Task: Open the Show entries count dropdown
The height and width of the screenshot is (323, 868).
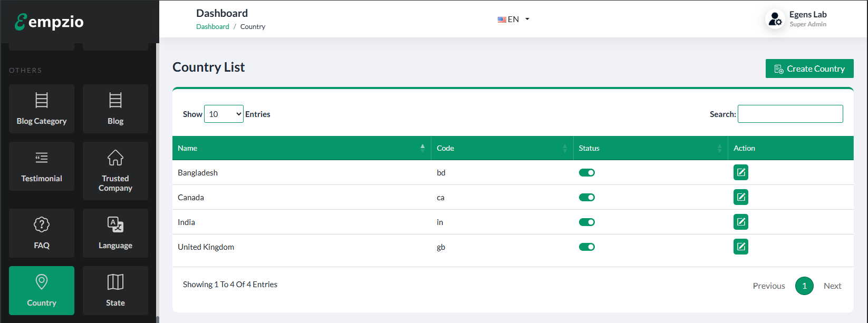Action: coord(224,114)
